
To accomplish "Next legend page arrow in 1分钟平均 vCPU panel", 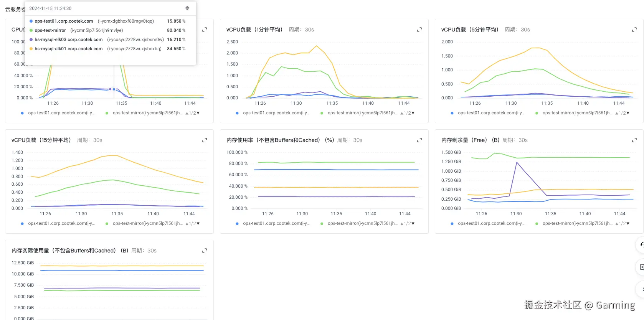I will click(413, 113).
